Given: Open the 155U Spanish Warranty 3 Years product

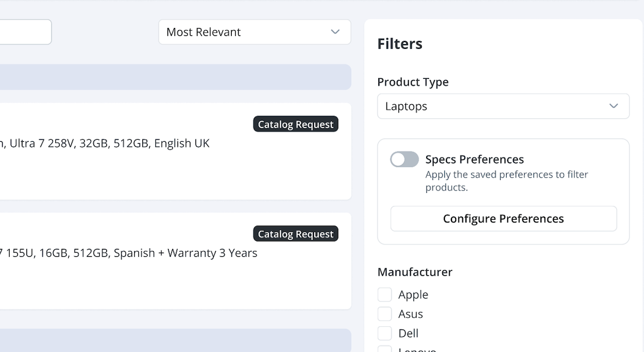Looking at the screenshot, I should [129, 253].
